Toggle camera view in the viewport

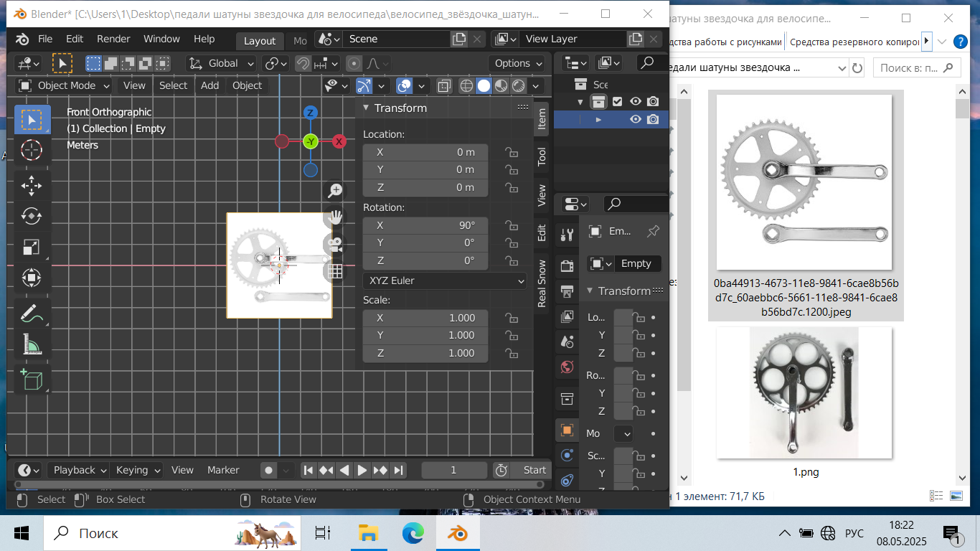click(335, 244)
